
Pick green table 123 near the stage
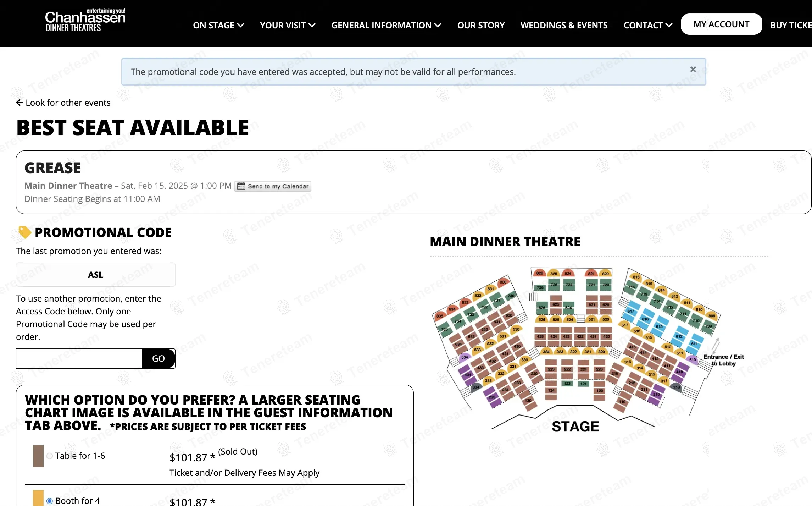tap(567, 384)
